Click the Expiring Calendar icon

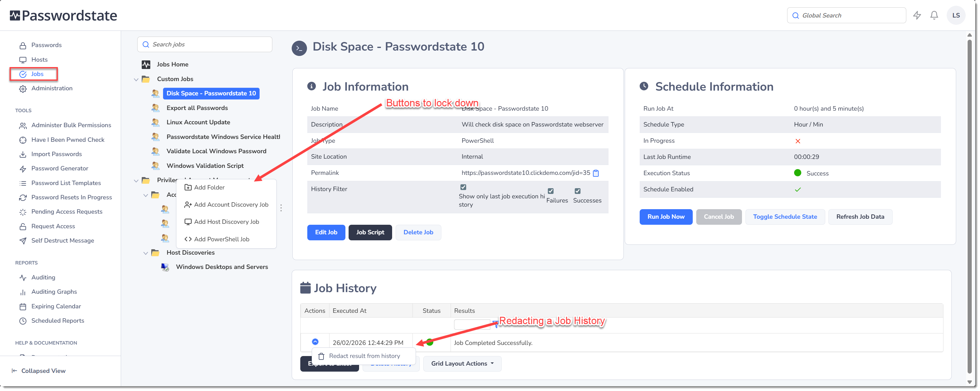tap(23, 306)
